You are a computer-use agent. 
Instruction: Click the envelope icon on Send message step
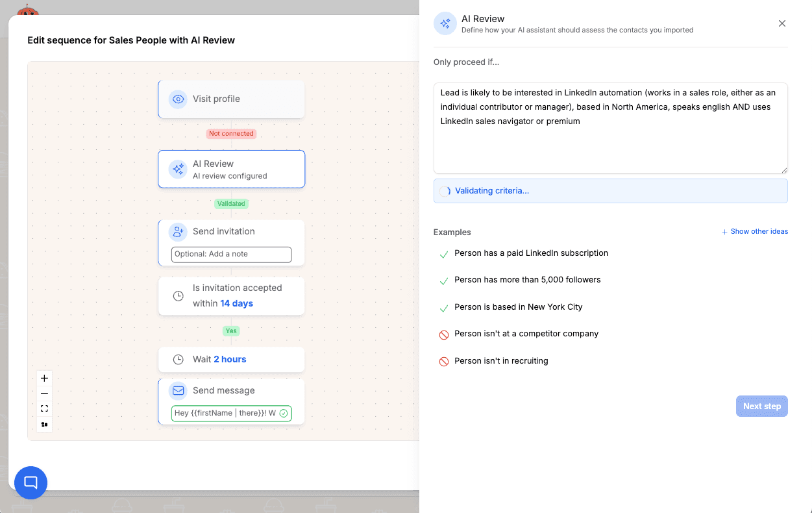pos(178,390)
